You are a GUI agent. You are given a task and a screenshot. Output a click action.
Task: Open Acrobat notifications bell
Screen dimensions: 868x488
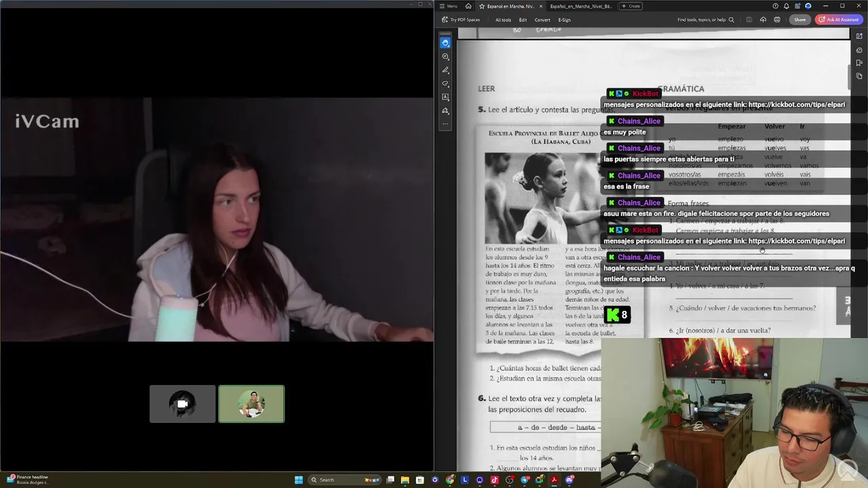(786, 6)
